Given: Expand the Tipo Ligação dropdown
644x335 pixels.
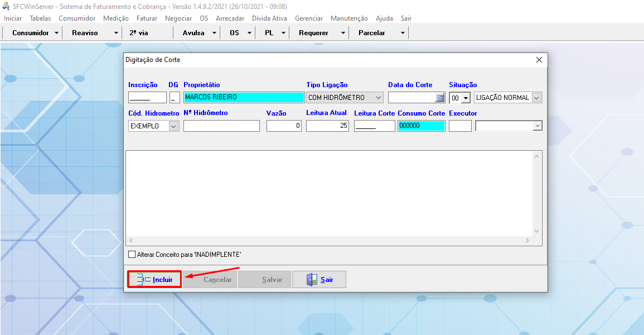Looking at the screenshot, I should tap(379, 98).
